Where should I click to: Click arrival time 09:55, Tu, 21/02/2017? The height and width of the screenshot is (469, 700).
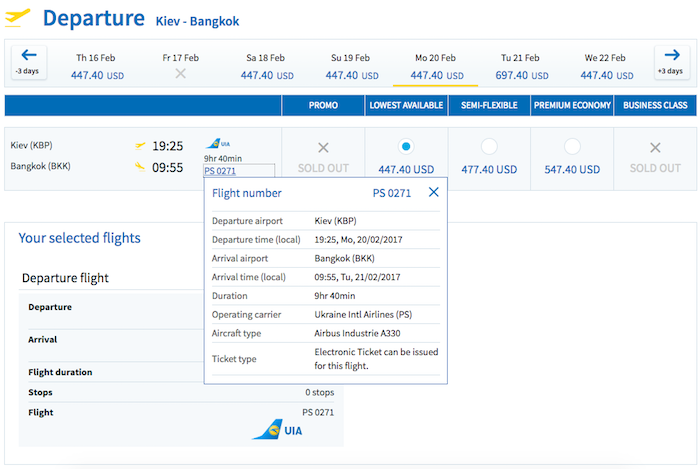point(357,277)
